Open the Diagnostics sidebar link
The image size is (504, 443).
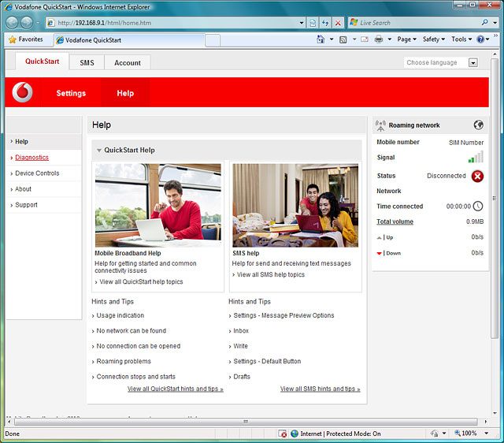point(31,158)
